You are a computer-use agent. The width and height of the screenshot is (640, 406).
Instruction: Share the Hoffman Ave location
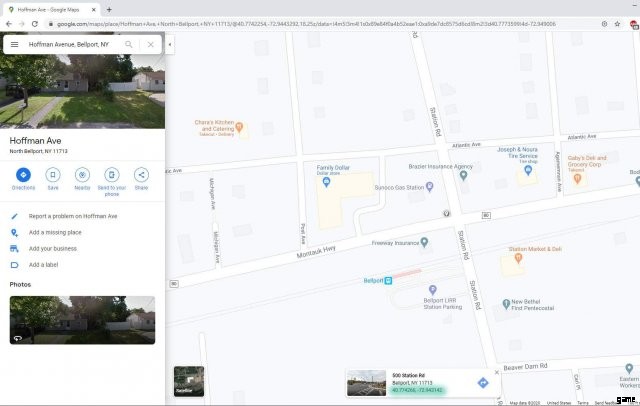[141, 175]
